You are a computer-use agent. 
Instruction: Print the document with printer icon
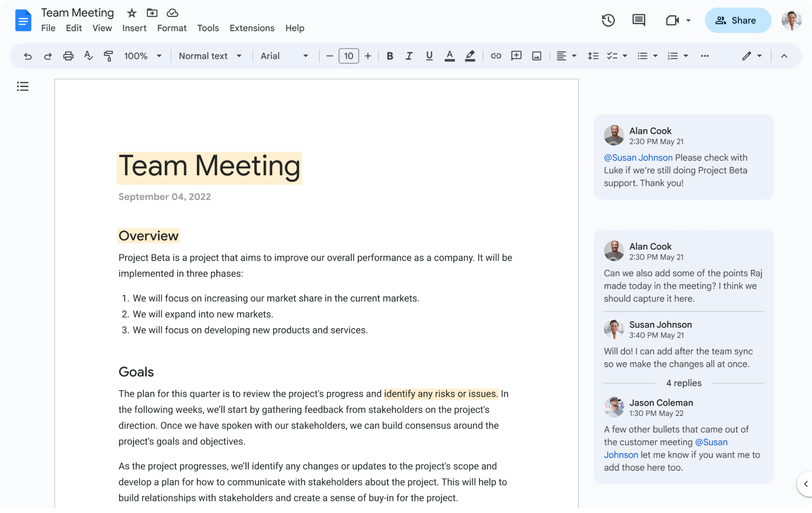point(68,56)
